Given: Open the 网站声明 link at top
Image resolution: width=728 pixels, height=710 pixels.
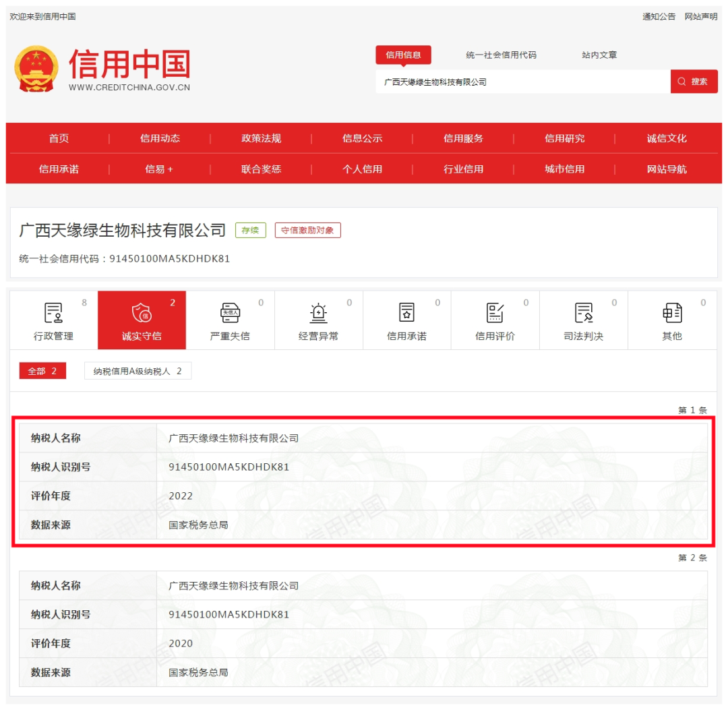Looking at the screenshot, I should point(701,17).
